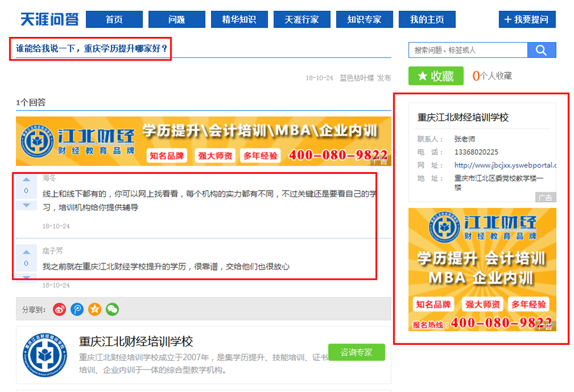Open the asker 蓝色枯叶蝶's profile link
Image resolution: width=574 pixels, height=392 pixels.
[x=357, y=78]
